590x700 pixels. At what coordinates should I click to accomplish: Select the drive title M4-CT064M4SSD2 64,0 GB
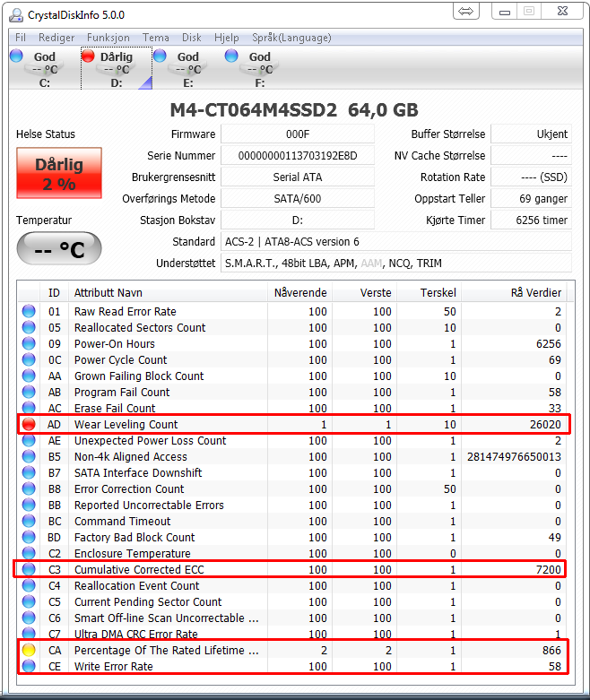[294, 110]
